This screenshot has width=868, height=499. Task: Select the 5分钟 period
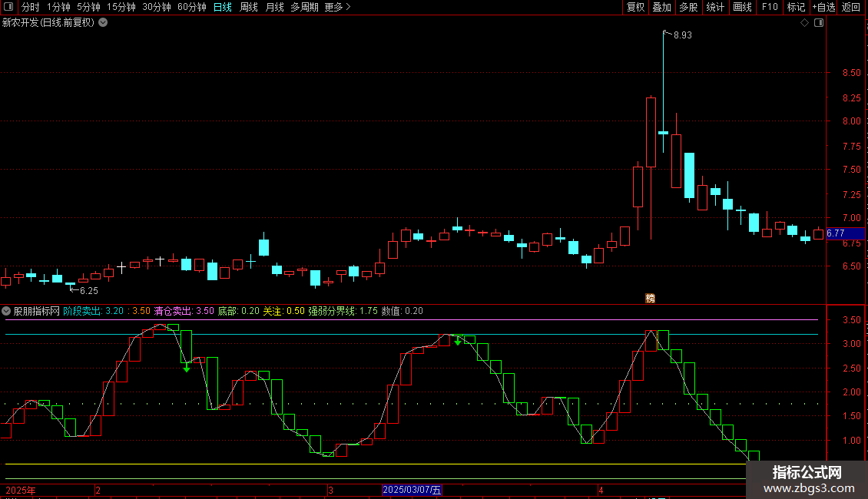[x=88, y=7]
